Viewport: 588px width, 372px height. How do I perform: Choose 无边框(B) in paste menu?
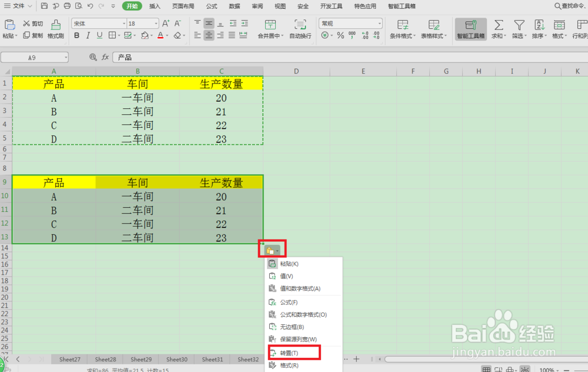coord(292,327)
